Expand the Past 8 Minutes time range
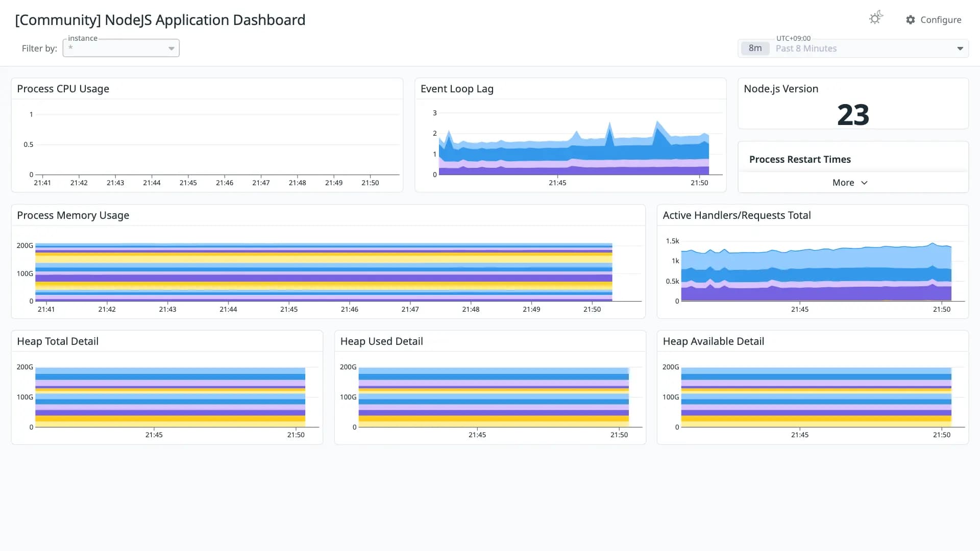 (x=853, y=48)
